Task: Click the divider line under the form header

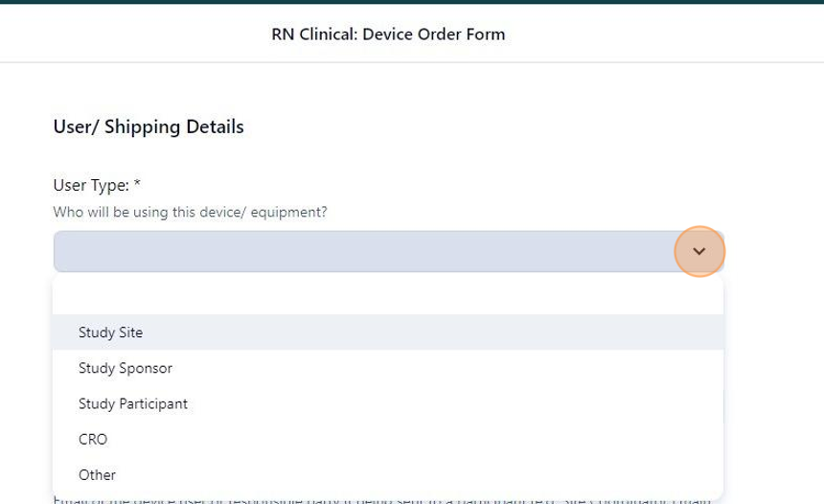Action: (412, 62)
